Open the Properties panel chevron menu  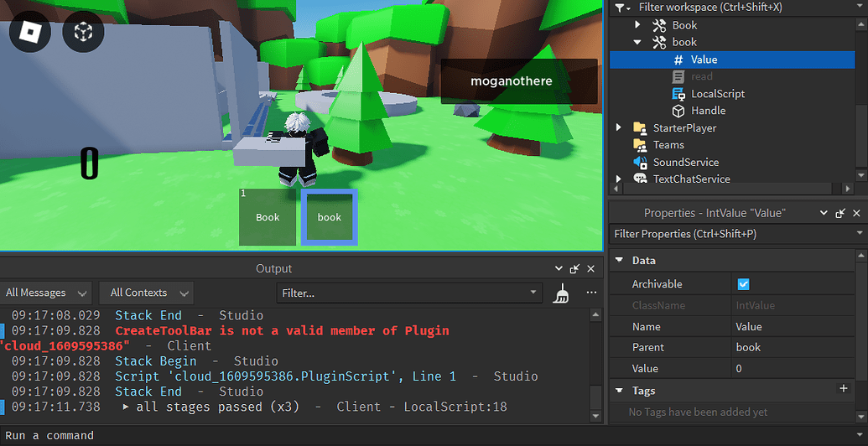pyautogui.click(x=824, y=213)
